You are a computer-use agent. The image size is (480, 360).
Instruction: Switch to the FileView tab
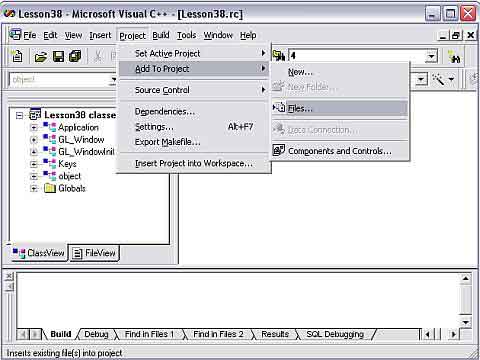(x=94, y=253)
